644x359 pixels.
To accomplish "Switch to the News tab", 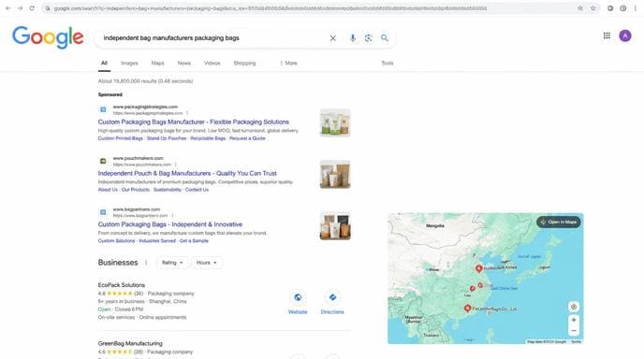I will coord(184,64).
